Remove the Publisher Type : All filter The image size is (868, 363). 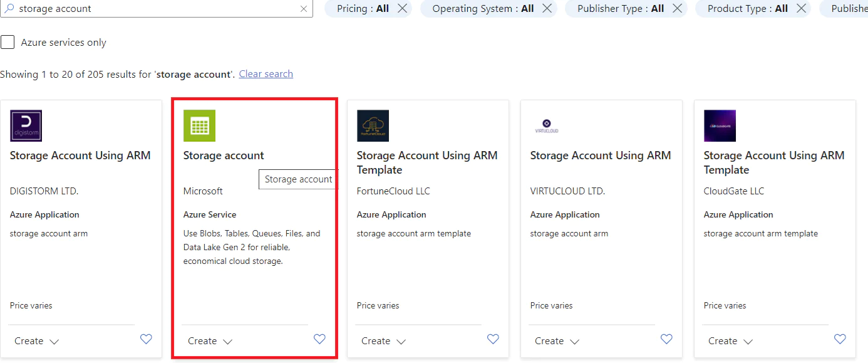(x=678, y=8)
